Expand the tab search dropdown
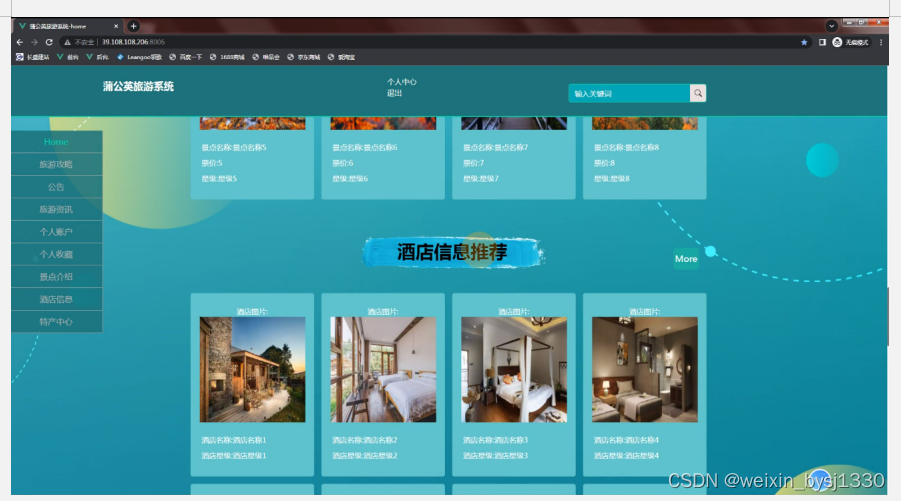Image resolution: width=901 pixels, height=501 pixels. 831,26
